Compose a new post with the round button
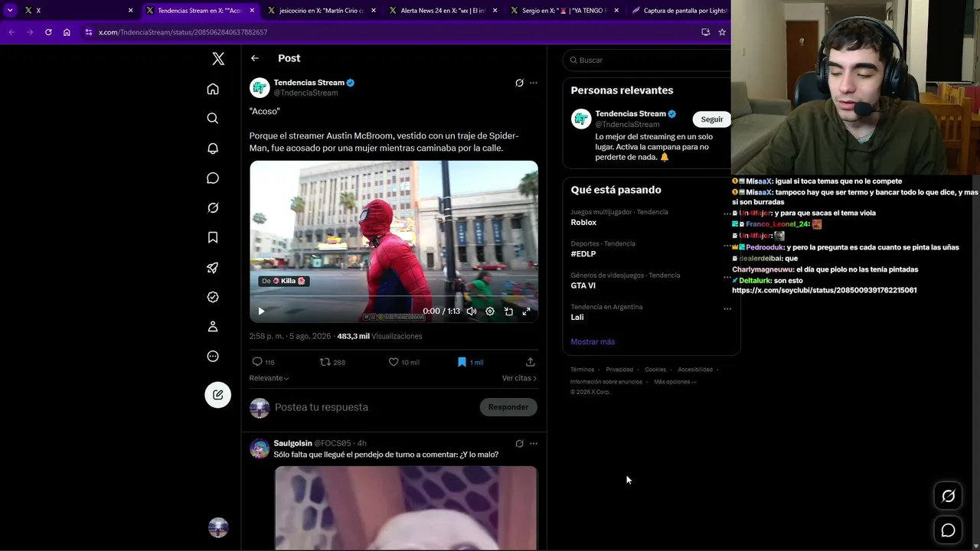 [218, 395]
